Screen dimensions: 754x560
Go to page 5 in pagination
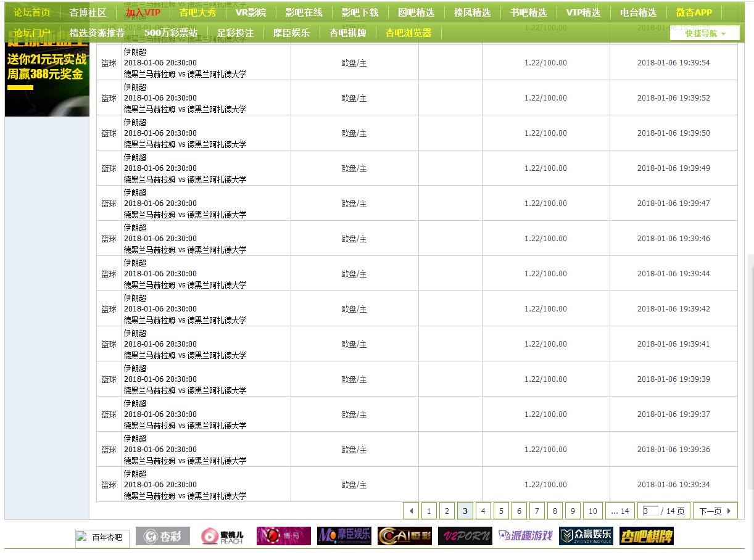pos(501,511)
